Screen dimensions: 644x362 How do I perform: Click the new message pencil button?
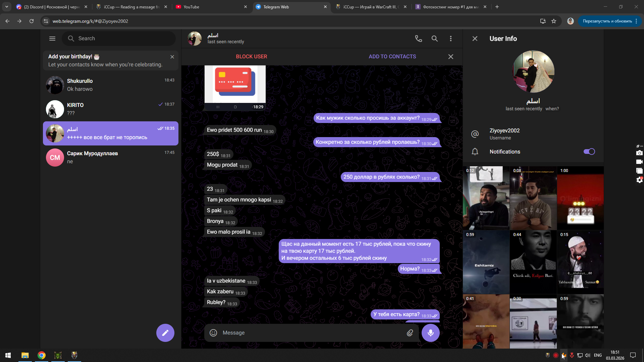165,333
